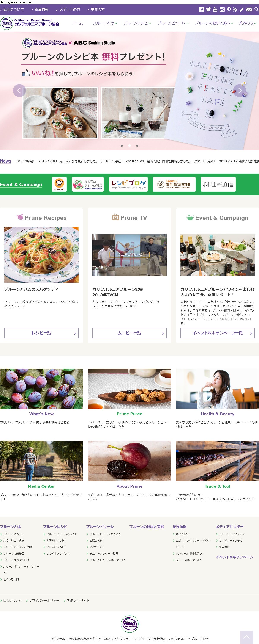Open the RSS feed icon
Screen dimensions: 259x644
point(235,9)
